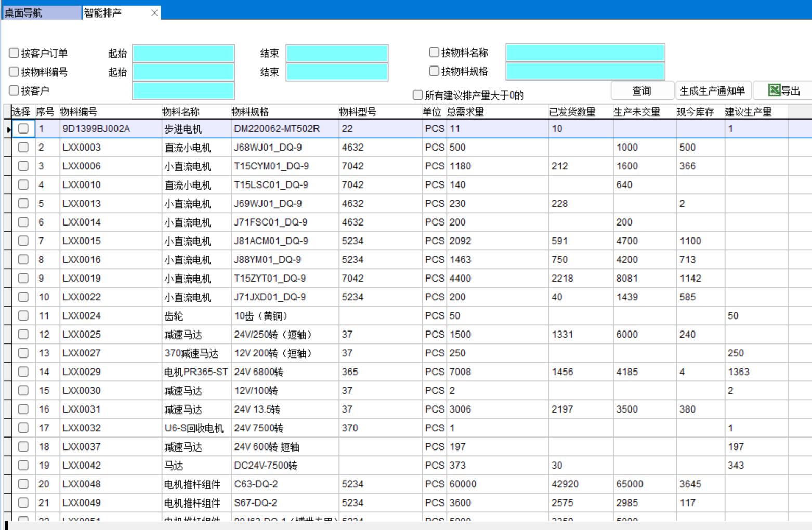812x530 pixels.
Task: Enable the 按客户订单 checkbox
Action: click(14, 53)
